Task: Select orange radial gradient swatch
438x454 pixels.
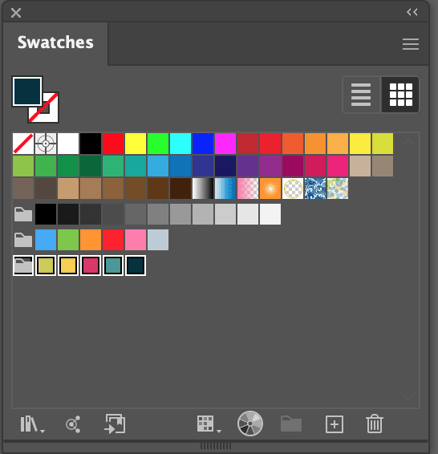Action: click(x=270, y=188)
